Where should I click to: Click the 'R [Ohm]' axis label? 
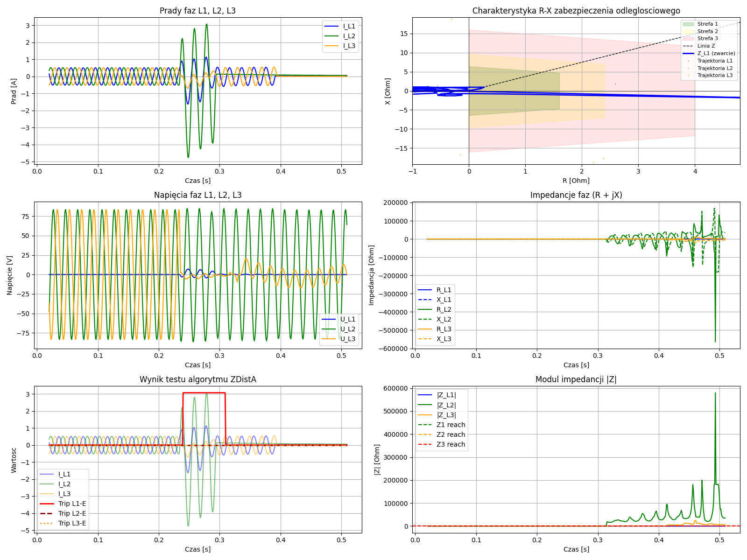tap(576, 181)
